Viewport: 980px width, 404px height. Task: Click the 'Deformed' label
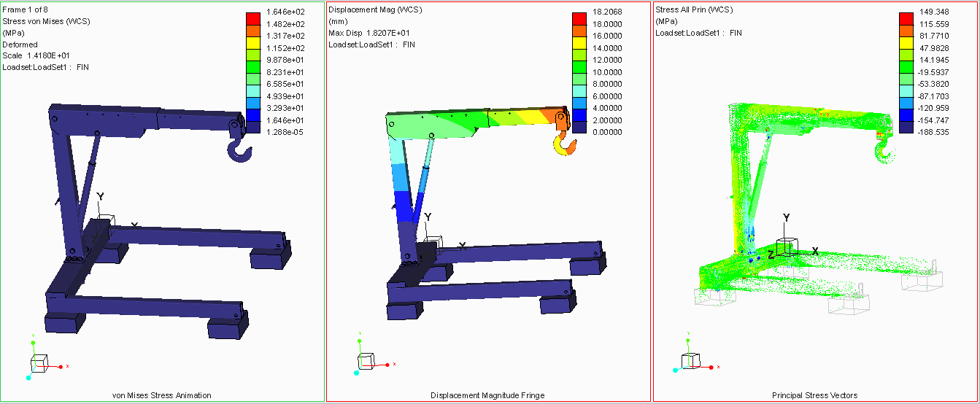pos(20,44)
